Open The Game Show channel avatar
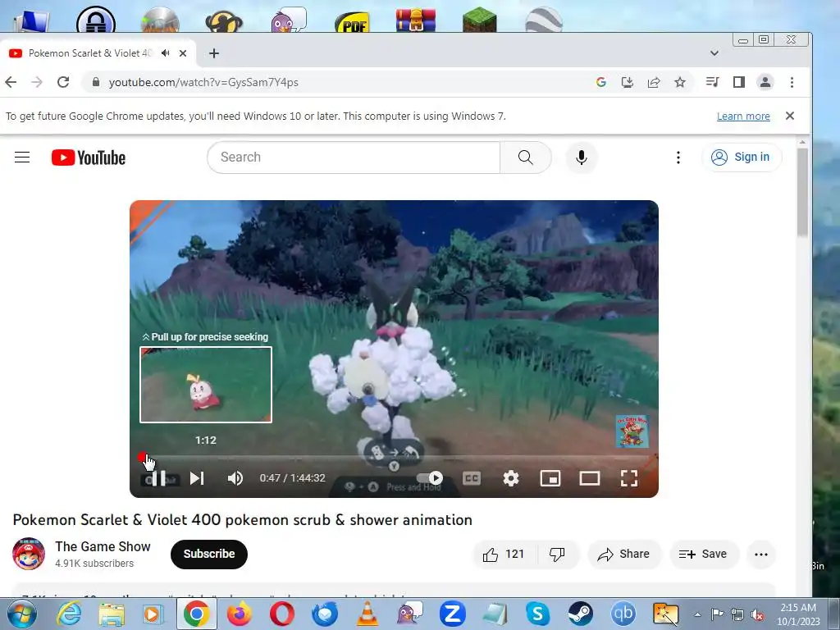 pos(29,554)
